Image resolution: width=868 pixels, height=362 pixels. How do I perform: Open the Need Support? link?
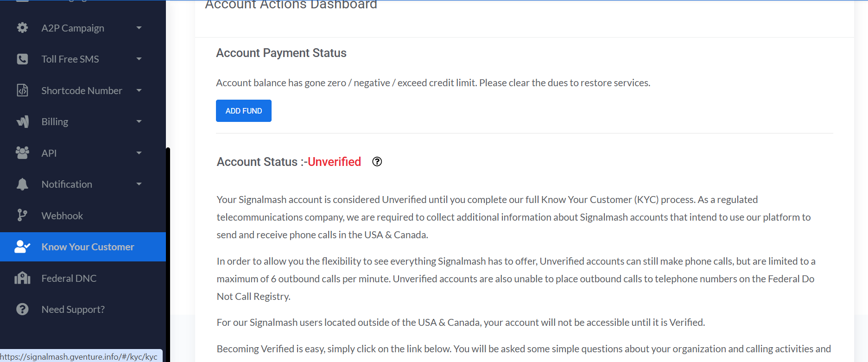73,309
